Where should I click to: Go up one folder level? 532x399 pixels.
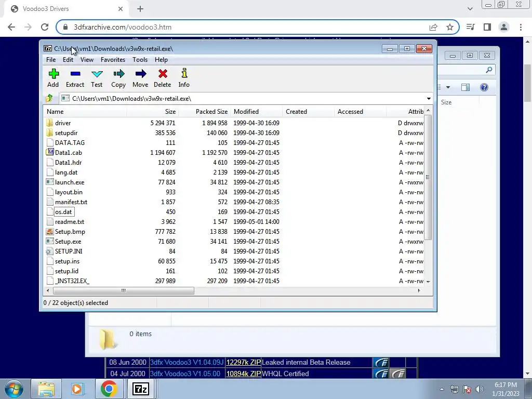[49, 98]
